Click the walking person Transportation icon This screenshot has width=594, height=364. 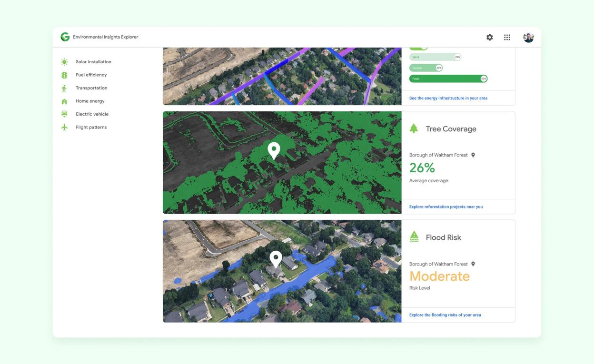pyautogui.click(x=64, y=88)
